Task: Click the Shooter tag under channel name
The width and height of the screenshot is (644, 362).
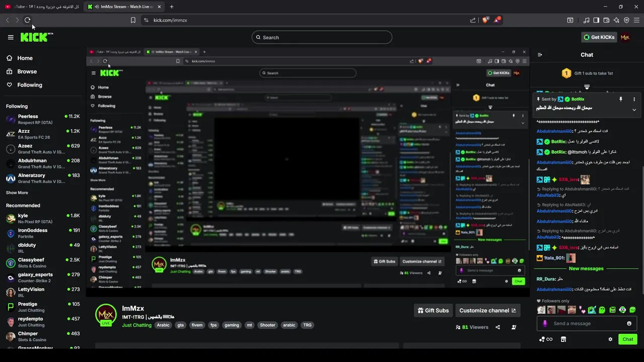Action: pos(268,325)
